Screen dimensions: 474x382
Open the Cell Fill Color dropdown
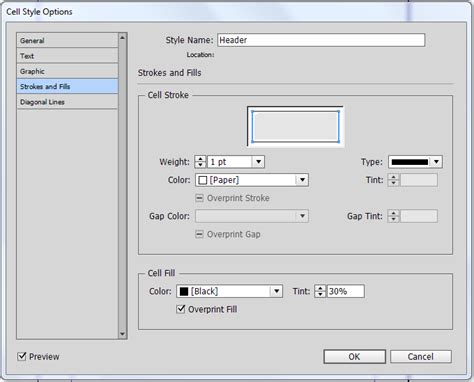tap(229, 291)
